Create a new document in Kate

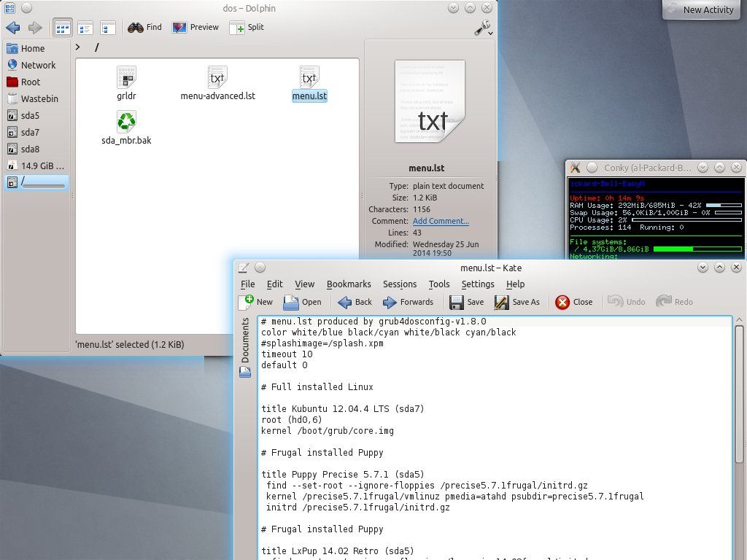[x=256, y=302]
